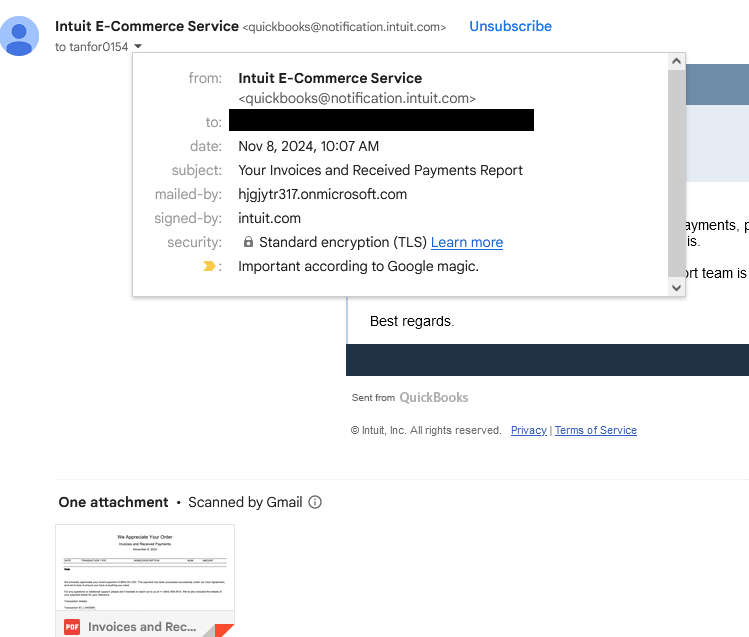Click the padlock security icon
This screenshot has width=749, height=637.
[248, 242]
